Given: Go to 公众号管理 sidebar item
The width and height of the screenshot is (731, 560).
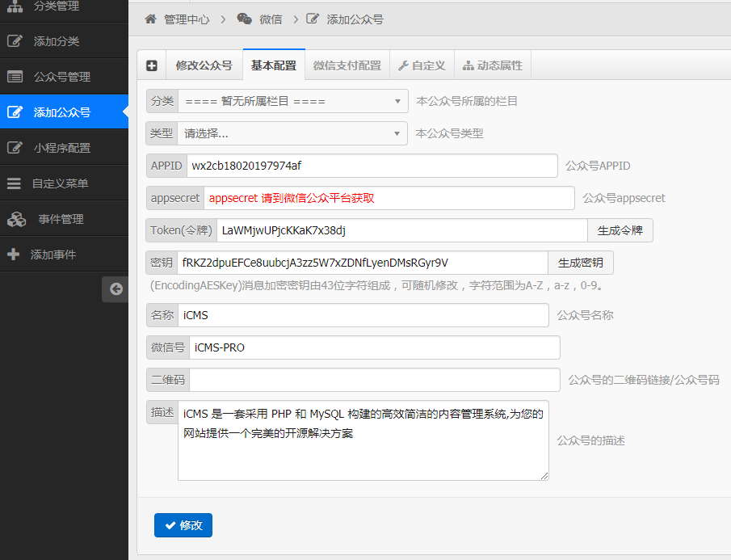Looking at the screenshot, I should [64, 77].
